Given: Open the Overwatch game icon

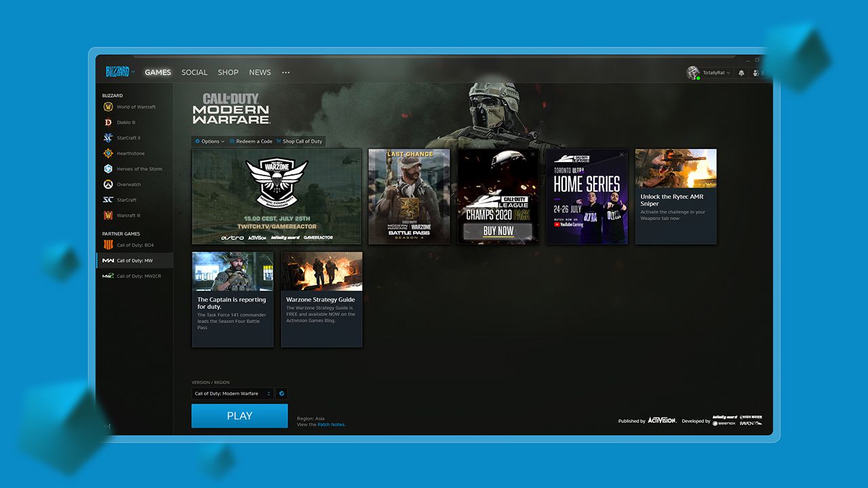Looking at the screenshot, I should coord(108,184).
